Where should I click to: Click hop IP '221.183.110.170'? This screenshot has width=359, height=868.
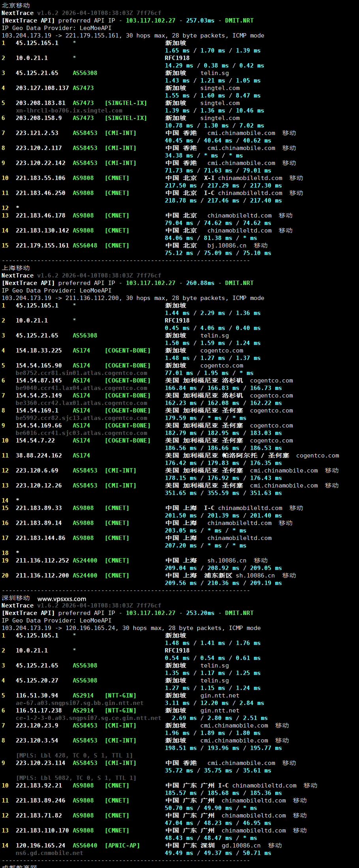click(x=42, y=831)
